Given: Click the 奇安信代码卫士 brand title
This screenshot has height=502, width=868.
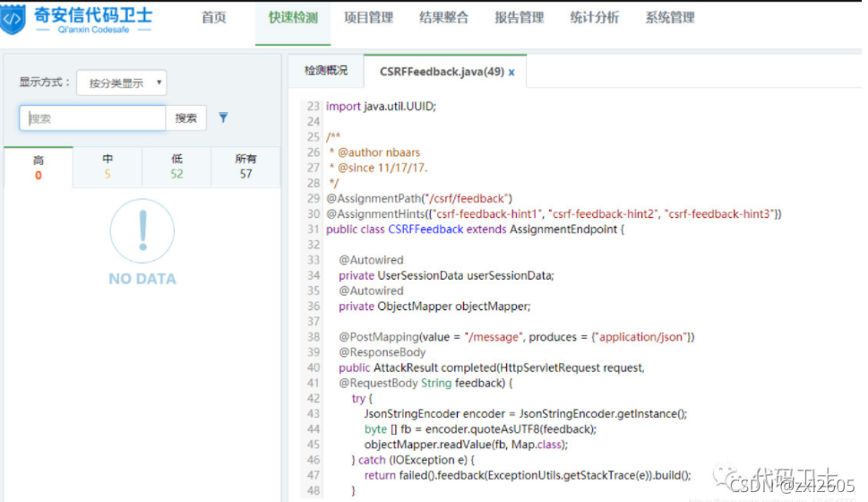Looking at the screenshot, I should click(x=93, y=14).
